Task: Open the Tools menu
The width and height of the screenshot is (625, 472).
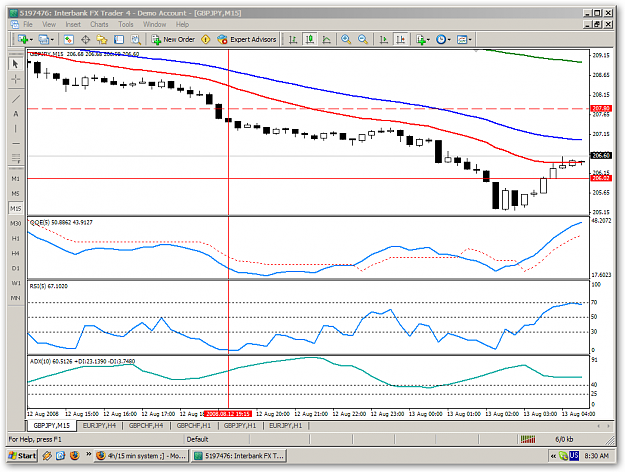Action: click(x=126, y=24)
